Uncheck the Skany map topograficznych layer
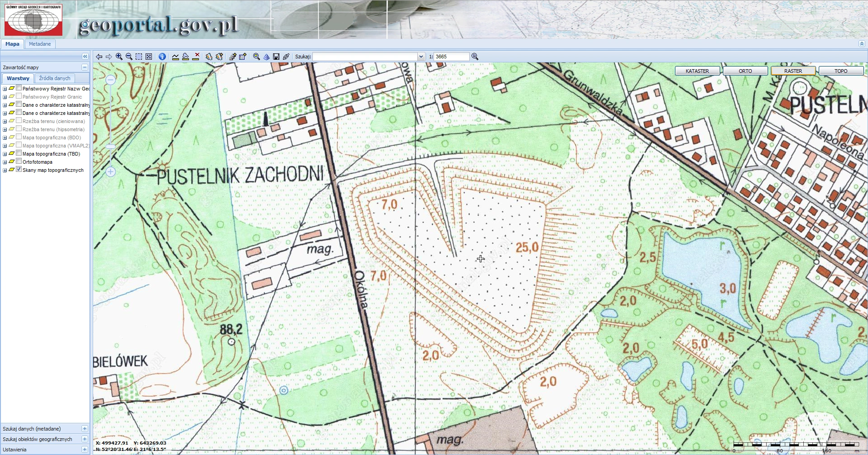Viewport: 868px width, 455px height. [x=19, y=170]
